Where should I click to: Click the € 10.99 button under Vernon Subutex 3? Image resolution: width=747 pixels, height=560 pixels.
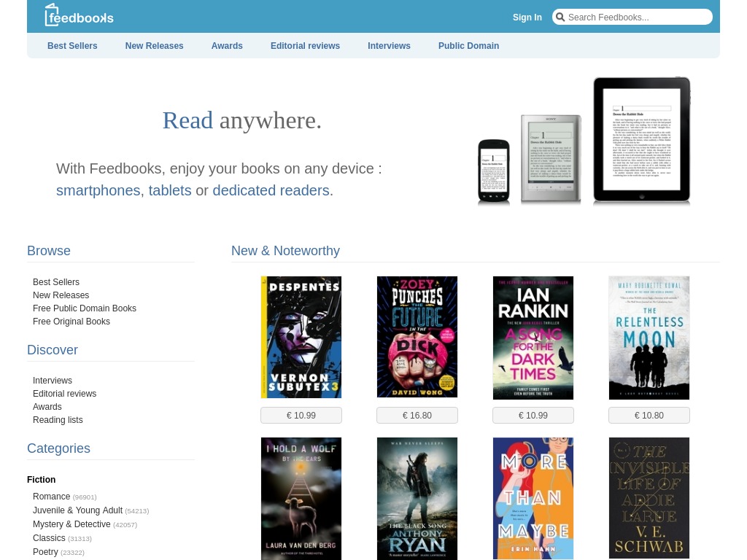pos(301,415)
